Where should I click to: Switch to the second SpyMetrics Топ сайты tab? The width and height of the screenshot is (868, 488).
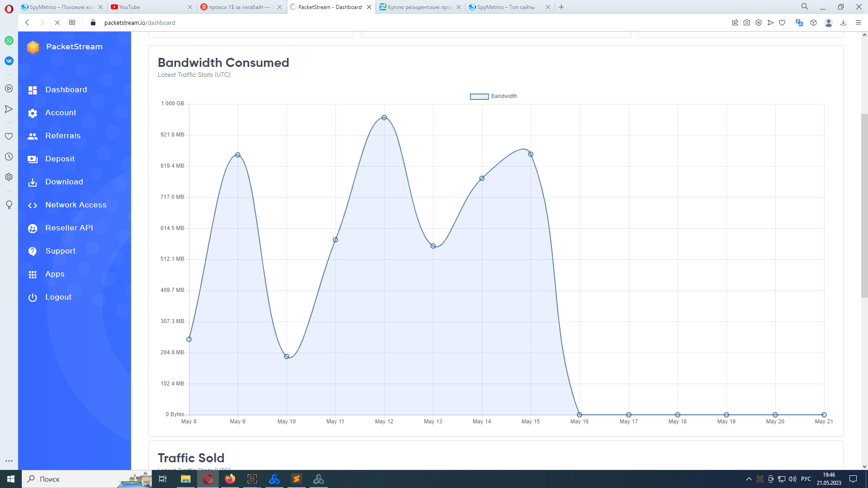click(505, 7)
